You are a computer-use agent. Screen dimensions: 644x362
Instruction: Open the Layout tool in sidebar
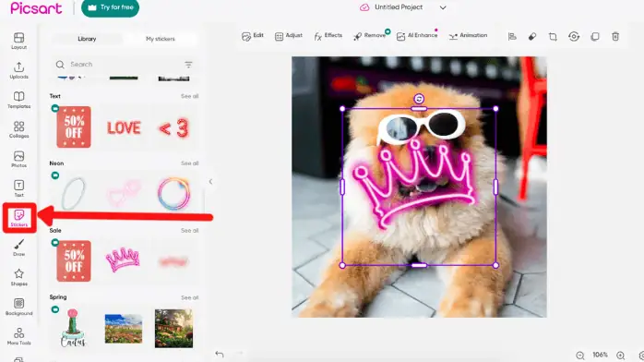(18, 41)
